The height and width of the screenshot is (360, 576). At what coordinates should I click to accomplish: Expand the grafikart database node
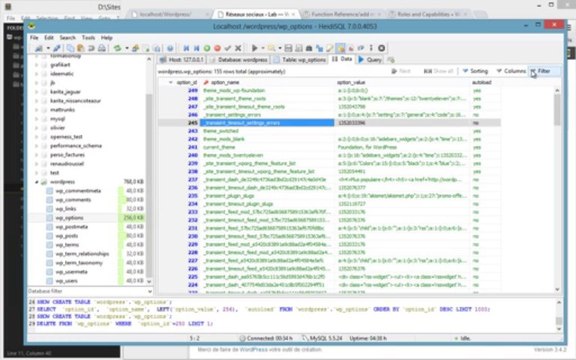(37, 65)
